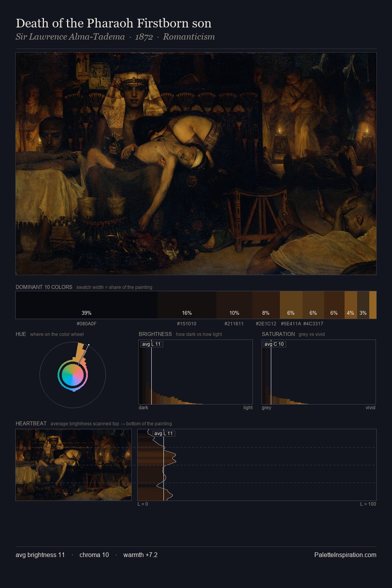Click the Romanticism style label
392x588 pixels.
(x=189, y=37)
